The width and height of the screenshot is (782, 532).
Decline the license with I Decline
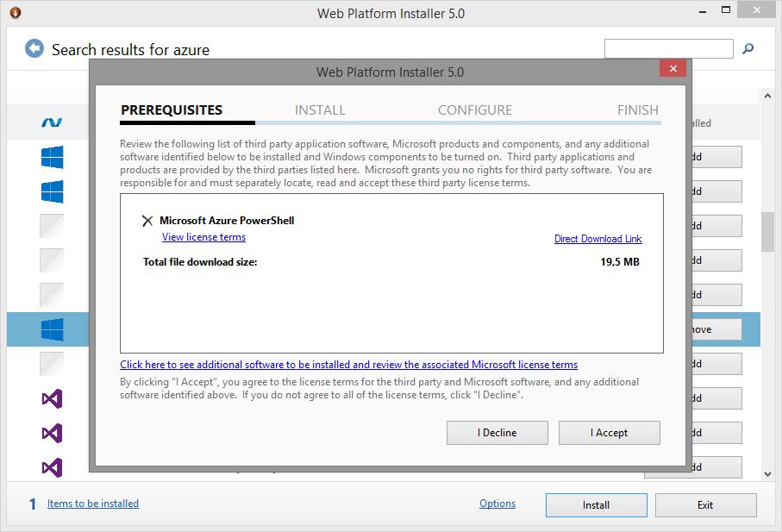coord(497,433)
